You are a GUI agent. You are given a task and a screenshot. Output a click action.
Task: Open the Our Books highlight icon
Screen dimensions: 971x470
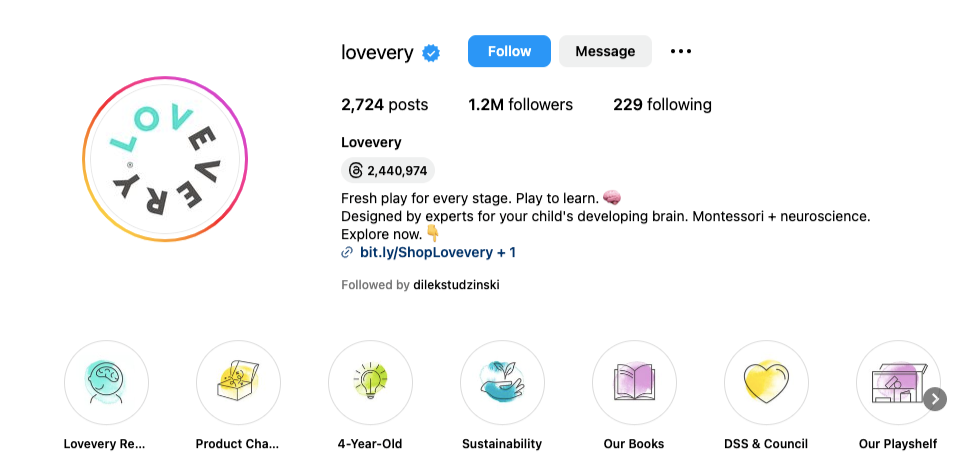coord(634,383)
